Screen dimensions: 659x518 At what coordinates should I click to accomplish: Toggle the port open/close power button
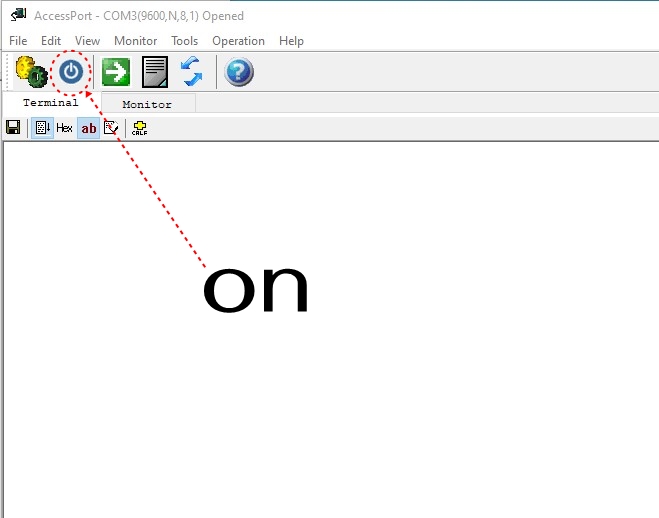pos(71,72)
